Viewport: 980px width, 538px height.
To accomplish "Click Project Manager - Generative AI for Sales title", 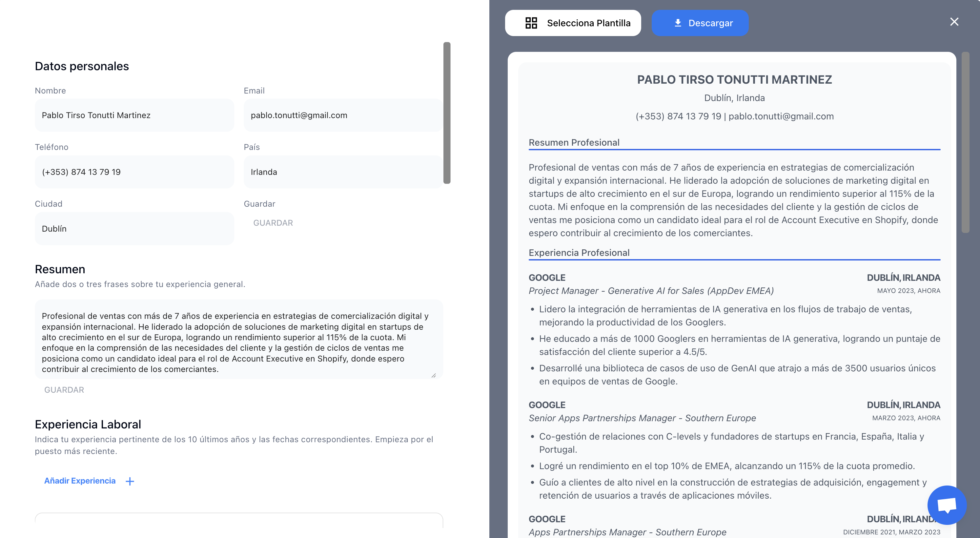I will point(651,291).
